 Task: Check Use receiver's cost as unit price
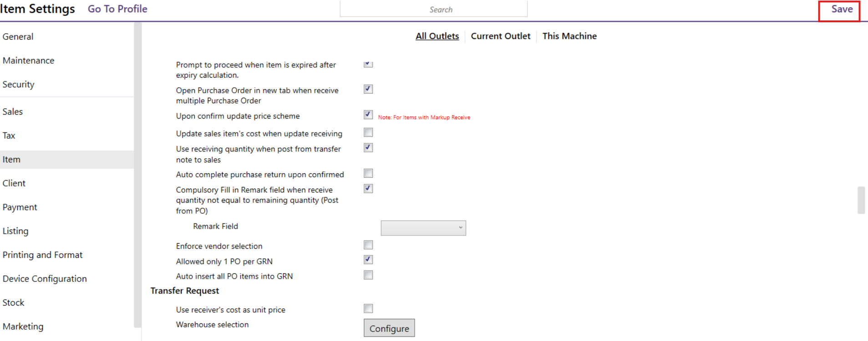pyautogui.click(x=368, y=309)
